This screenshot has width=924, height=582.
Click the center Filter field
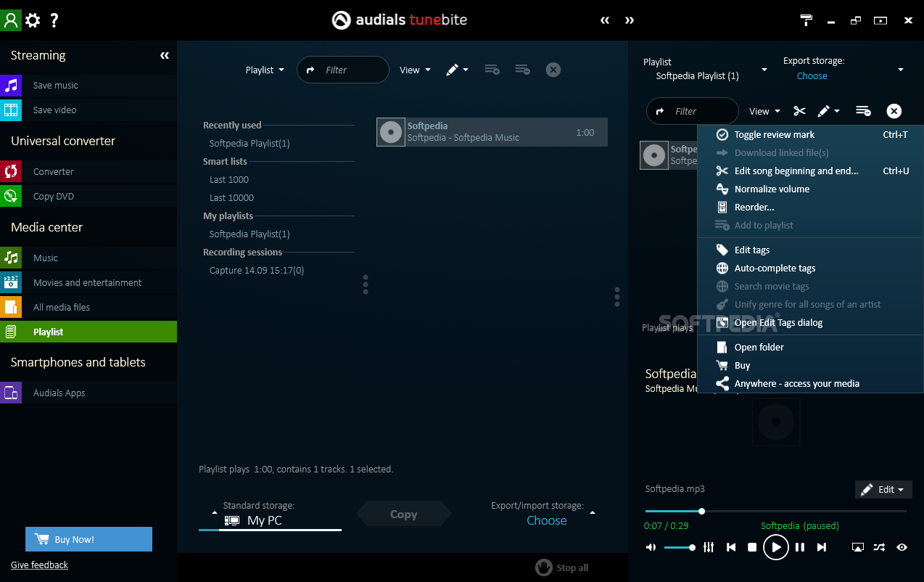(343, 70)
